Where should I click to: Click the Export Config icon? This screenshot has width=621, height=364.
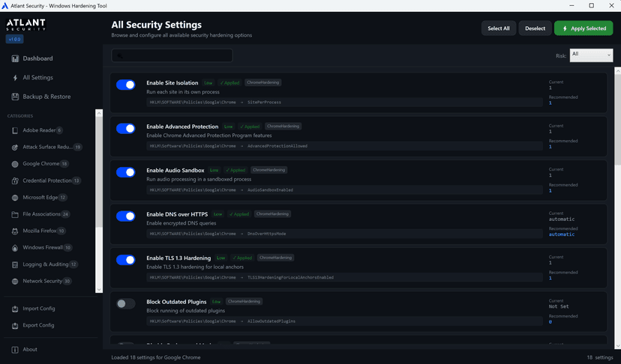point(15,326)
